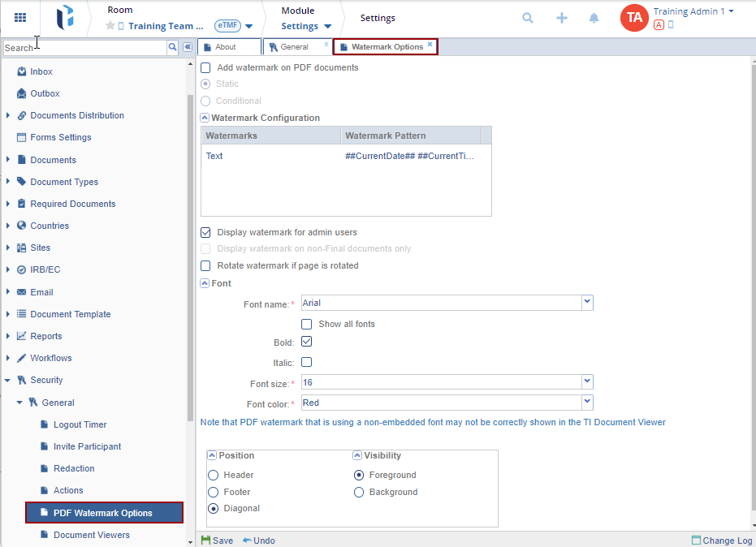Screen dimensions: 756x547
Task: Expand the Workflows tree node
Action: click(x=8, y=358)
